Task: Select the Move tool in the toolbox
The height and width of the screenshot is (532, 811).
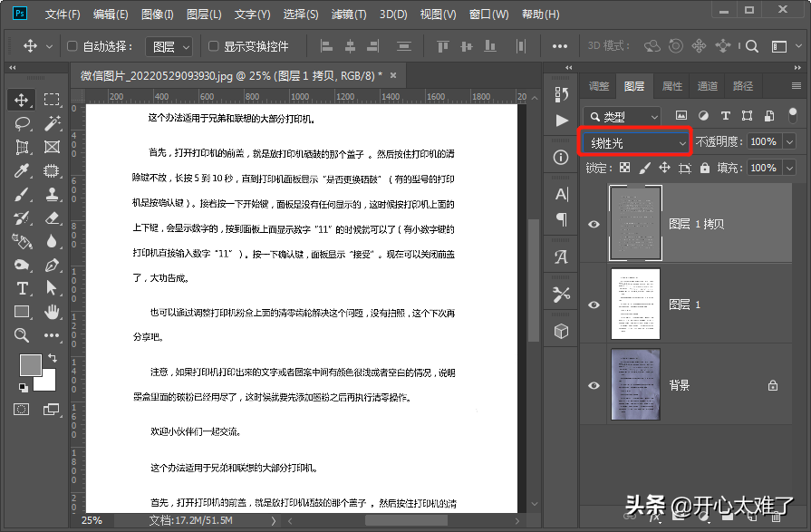Action: click(x=21, y=100)
